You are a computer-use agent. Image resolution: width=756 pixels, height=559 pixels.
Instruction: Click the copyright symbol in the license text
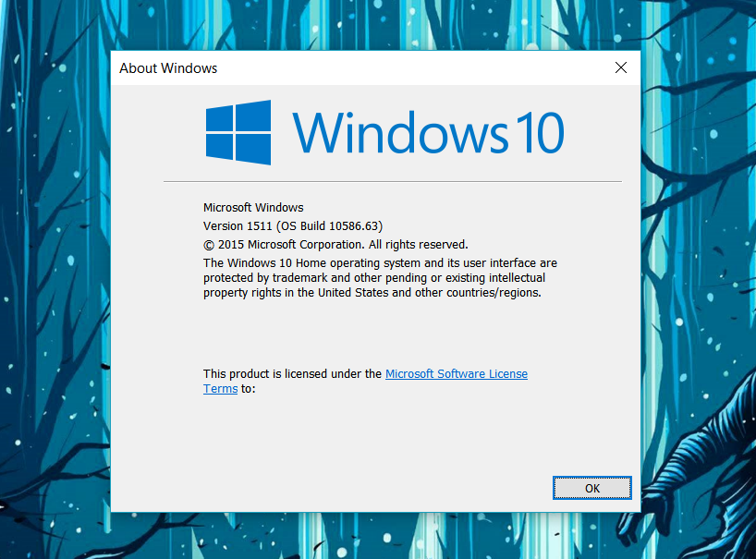[x=209, y=244]
